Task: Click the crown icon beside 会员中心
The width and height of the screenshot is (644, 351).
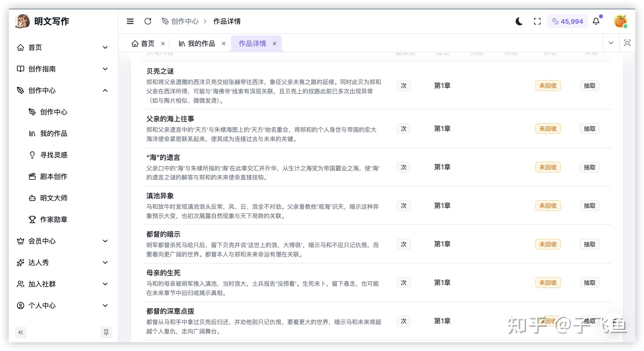Action: (x=21, y=241)
